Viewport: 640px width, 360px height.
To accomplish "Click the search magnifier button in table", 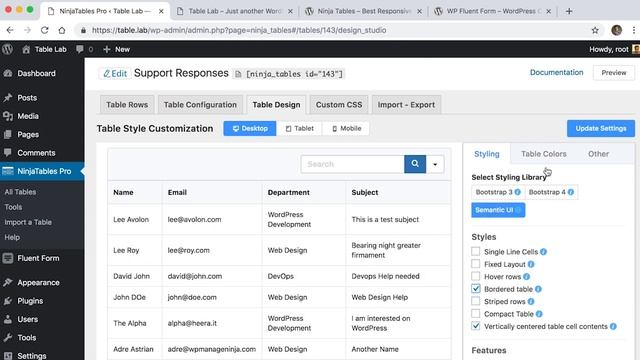I will click(x=415, y=164).
